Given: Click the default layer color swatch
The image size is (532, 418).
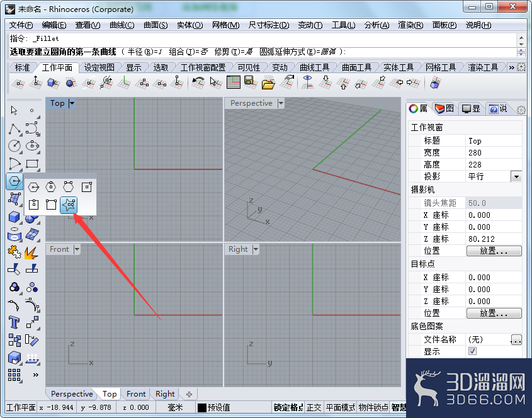Looking at the screenshot, I should coord(201,407).
